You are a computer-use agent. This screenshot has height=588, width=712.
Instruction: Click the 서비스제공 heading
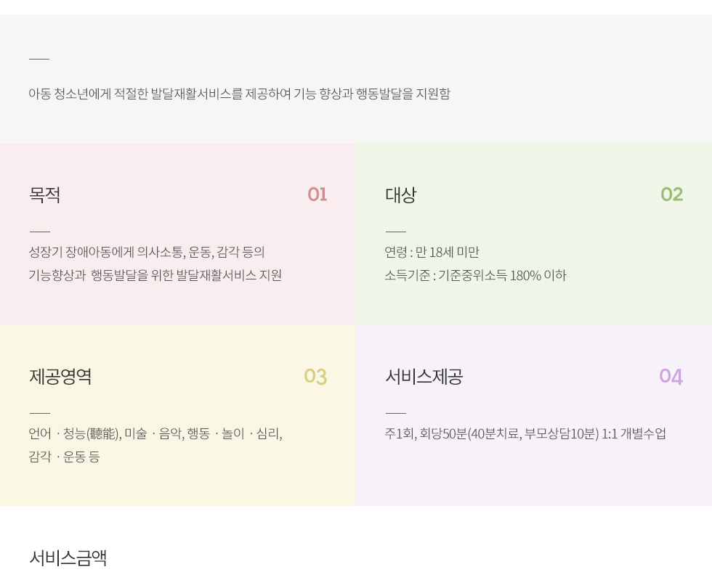coord(424,376)
